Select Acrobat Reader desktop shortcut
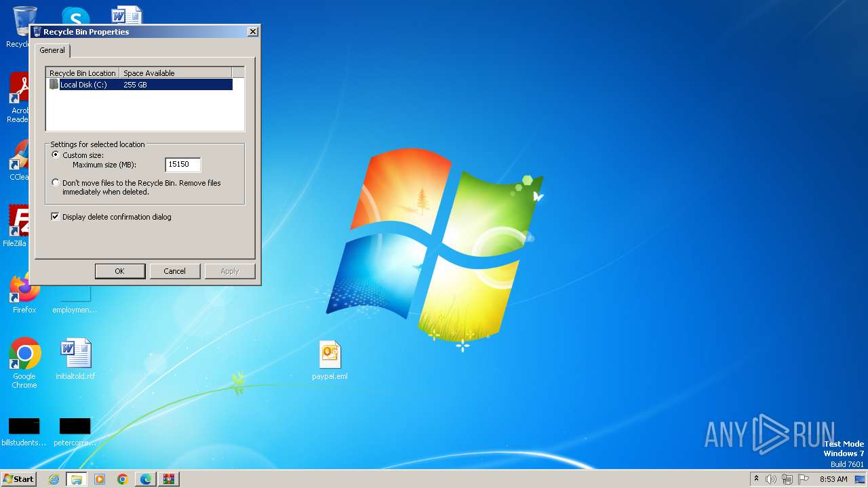 coord(18,98)
